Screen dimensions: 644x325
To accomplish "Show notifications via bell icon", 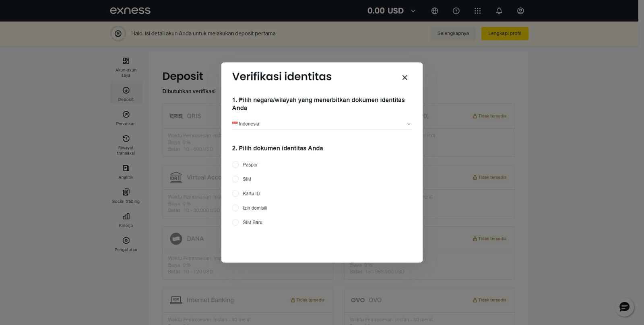I will (x=499, y=11).
